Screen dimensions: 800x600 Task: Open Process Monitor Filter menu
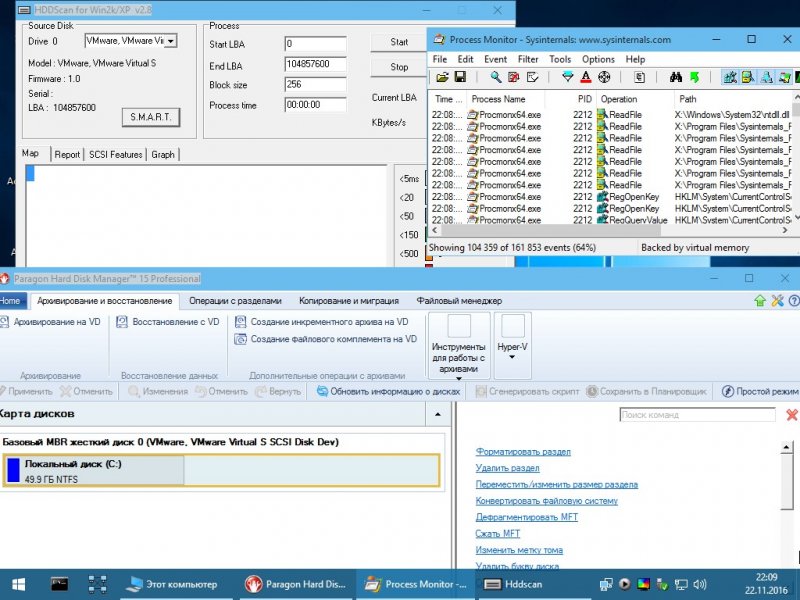pos(528,59)
